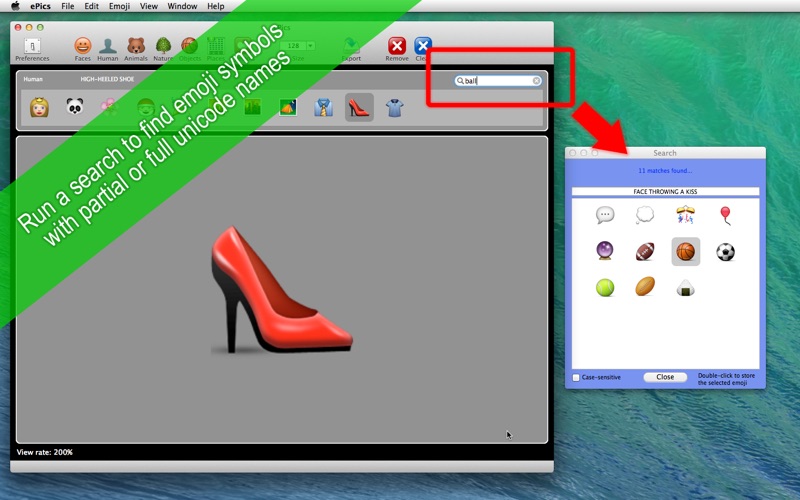Clear the search field text
The image size is (800, 500).
(536, 81)
